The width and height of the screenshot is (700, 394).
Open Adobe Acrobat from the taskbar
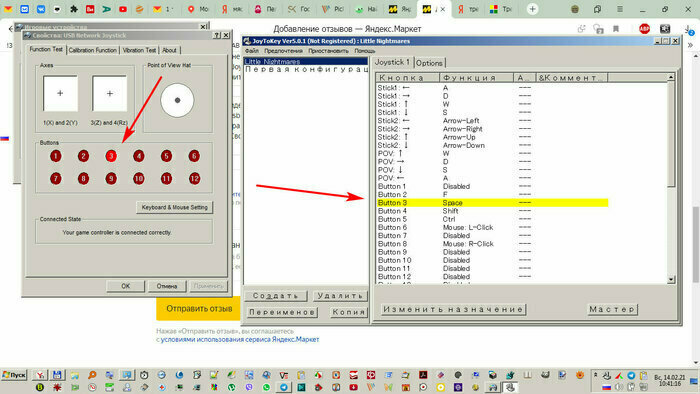pyautogui.click(x=423, y=375)
